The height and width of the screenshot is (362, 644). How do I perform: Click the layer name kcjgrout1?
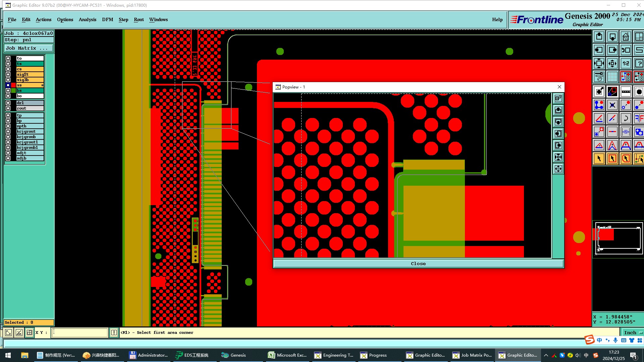pyautogui.click(x=30, y=142)
